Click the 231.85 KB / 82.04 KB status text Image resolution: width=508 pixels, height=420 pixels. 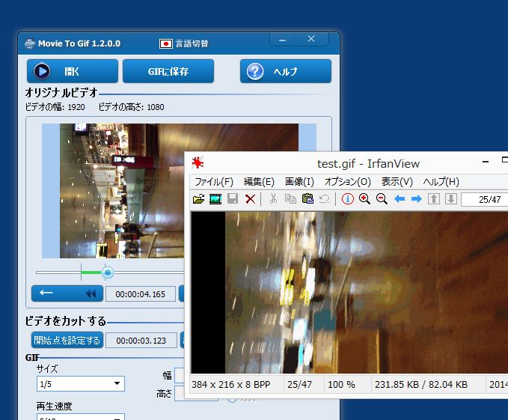421,385
